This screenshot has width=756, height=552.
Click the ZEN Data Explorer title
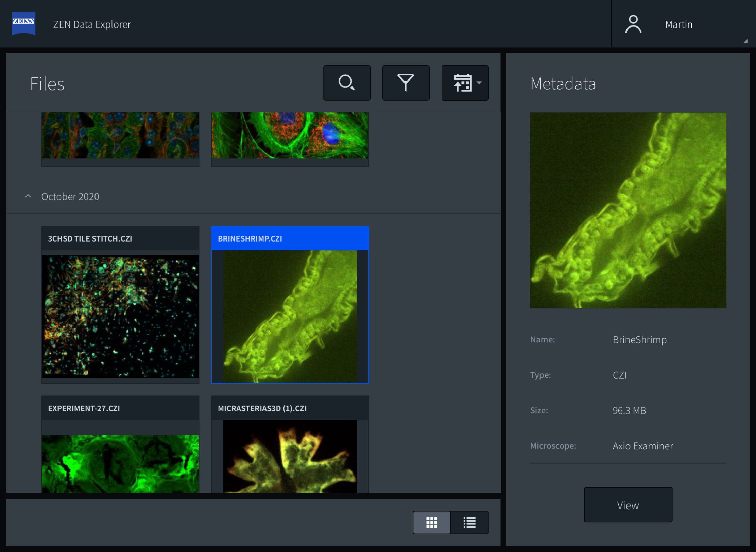pyautogui.click(x=92, y=24)
